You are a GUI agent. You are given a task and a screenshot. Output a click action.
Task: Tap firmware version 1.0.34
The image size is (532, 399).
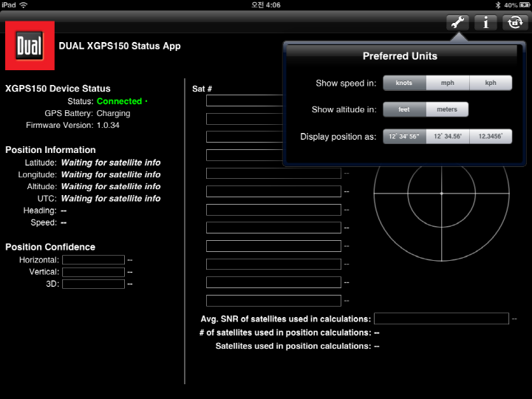108,125
